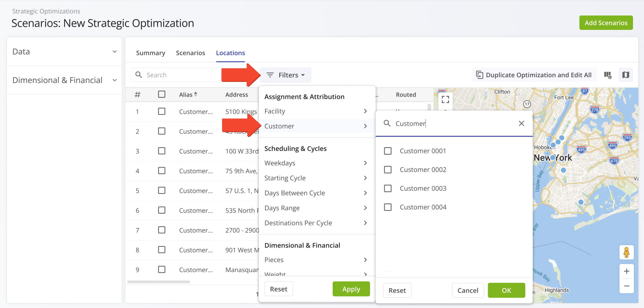Open the Filters dropdown

[286, 75]
